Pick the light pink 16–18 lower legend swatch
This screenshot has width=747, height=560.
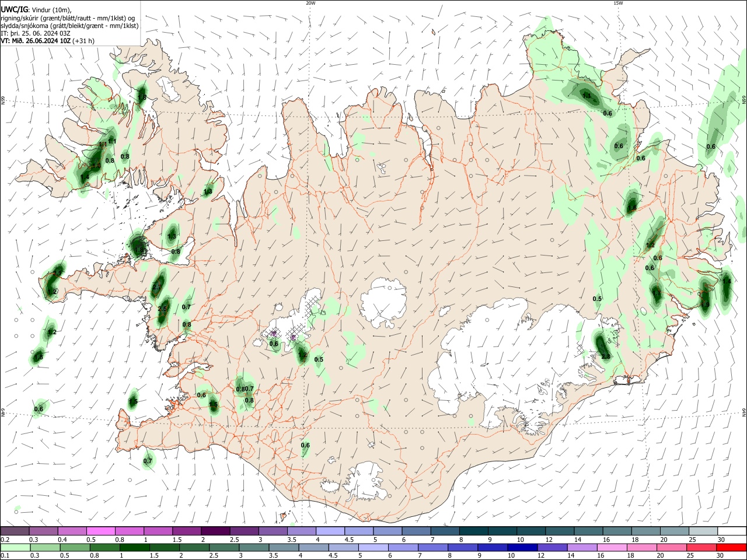(x=612, y=547)
